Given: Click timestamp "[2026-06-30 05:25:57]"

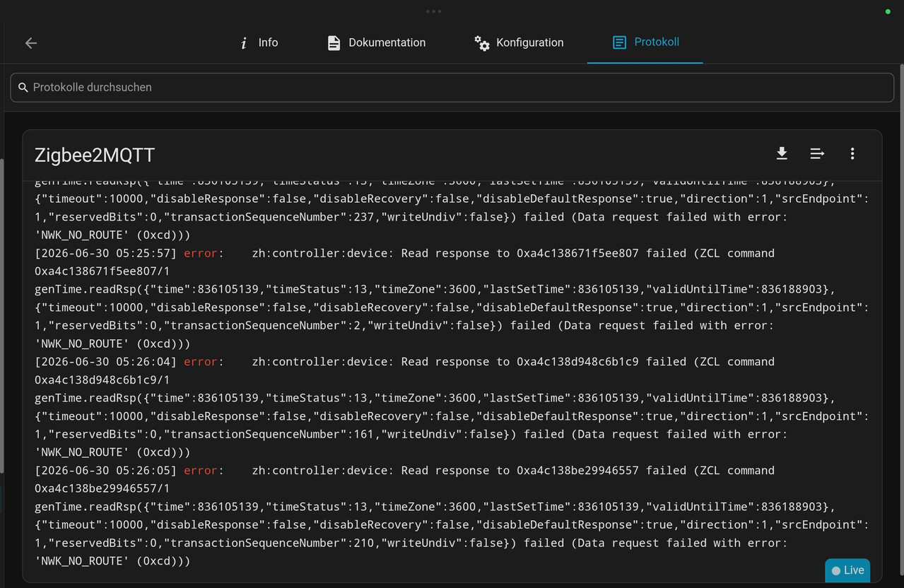Looking at the screenshot, I should point(107,253).
